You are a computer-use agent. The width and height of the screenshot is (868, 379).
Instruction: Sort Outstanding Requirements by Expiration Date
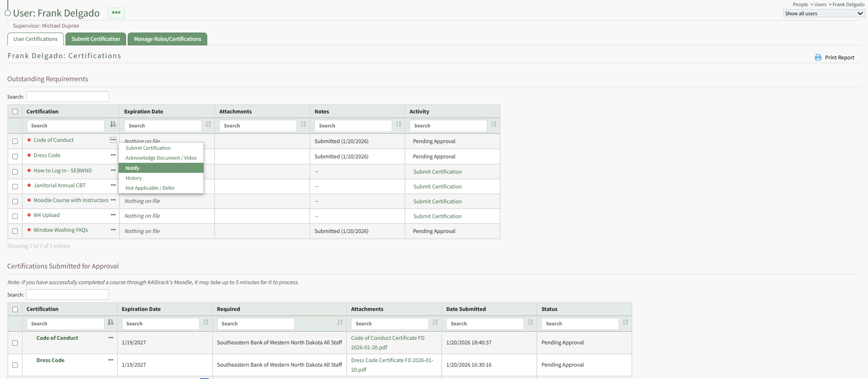click(208, 125)
